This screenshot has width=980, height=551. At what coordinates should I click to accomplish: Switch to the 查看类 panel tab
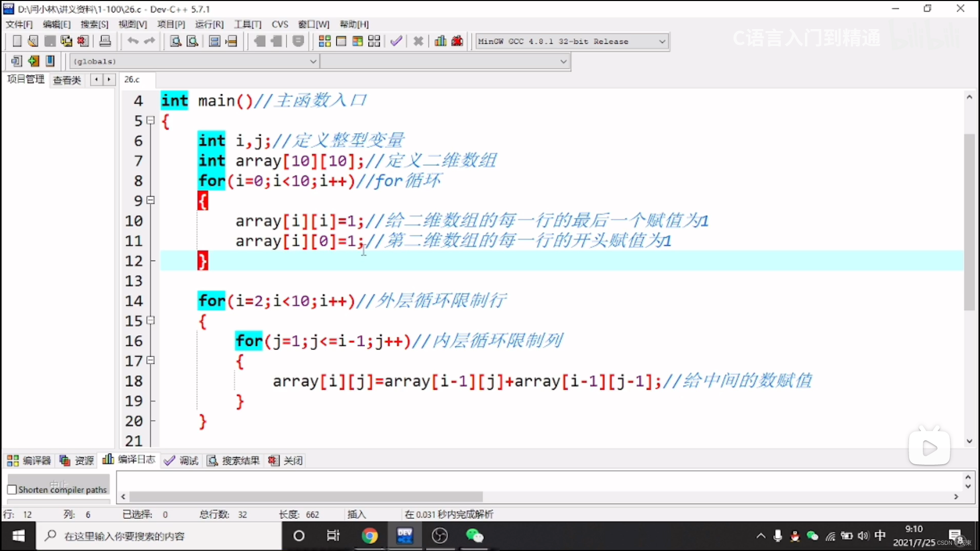click(x=67, y=80)
